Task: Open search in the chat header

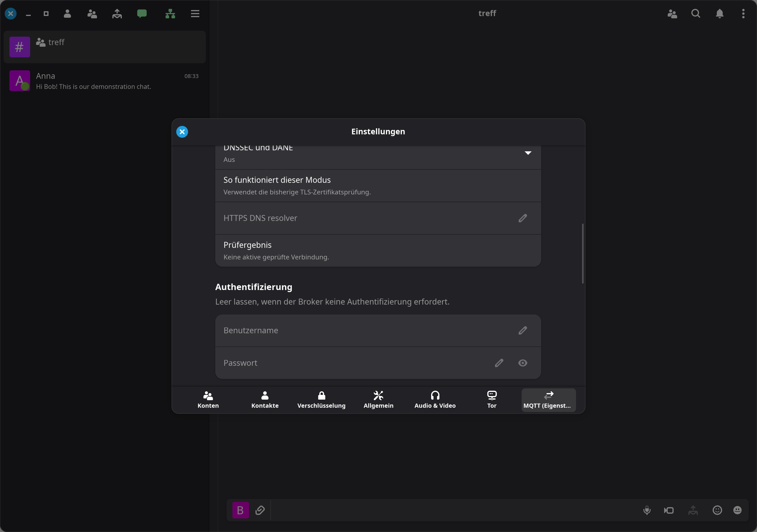Action: [x=696, y=14]
